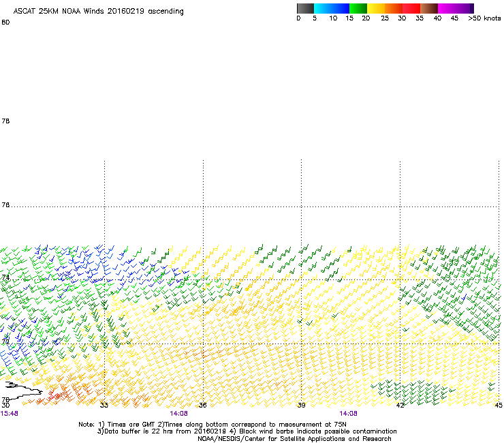
Task: Click the '14:08' time label near longitude 36
Action: [x=178, y=414]
